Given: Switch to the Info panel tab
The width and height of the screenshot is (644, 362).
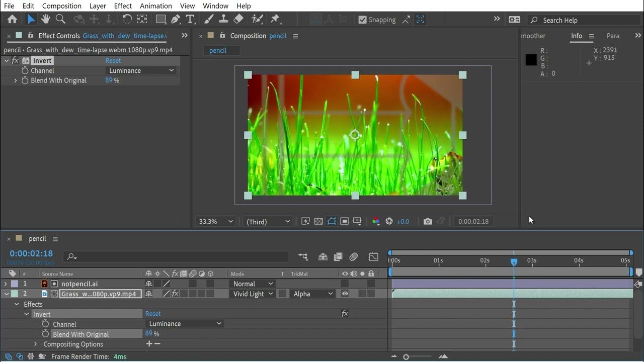Looking at the screenshot, I should 577,36.
